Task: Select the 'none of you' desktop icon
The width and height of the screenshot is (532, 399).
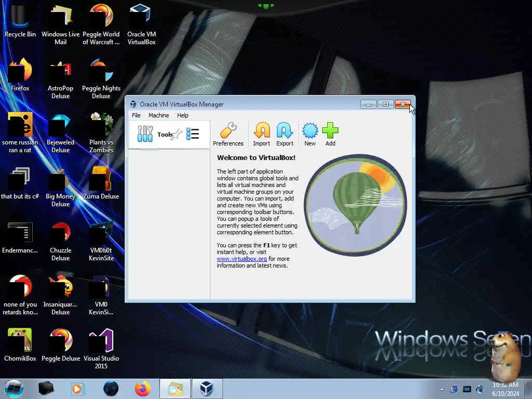Action: tap(20, 295)
